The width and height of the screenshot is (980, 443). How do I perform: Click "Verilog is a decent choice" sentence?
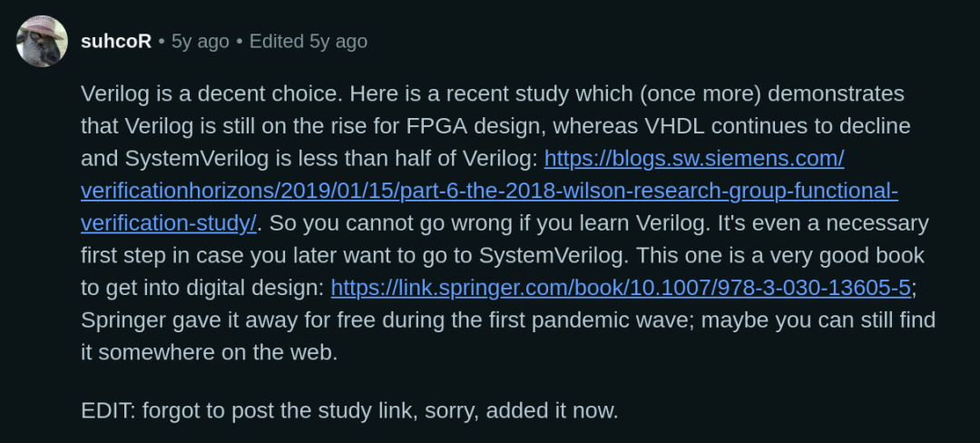click(x=212, y=94)
